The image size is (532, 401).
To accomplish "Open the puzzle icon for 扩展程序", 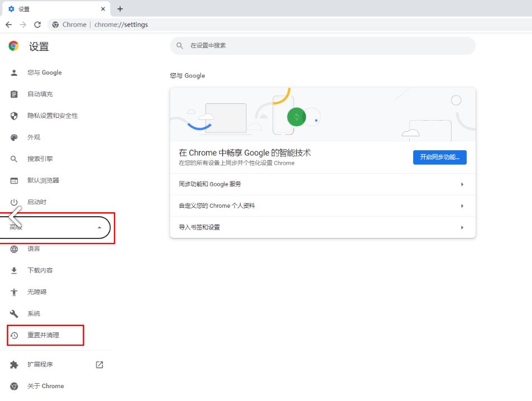I will click(x=14, y=365).
